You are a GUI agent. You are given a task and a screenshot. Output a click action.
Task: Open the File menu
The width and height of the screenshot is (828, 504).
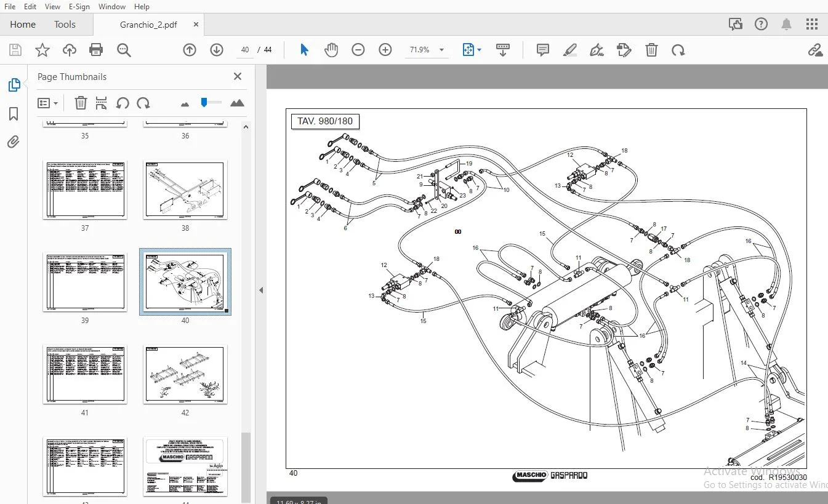(10, 7)
